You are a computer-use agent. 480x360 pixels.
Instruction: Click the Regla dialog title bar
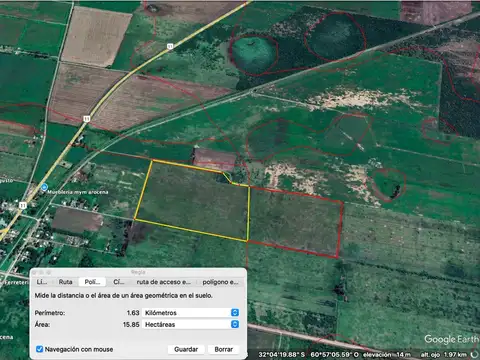pyautogui.click(x=138, y=272)
